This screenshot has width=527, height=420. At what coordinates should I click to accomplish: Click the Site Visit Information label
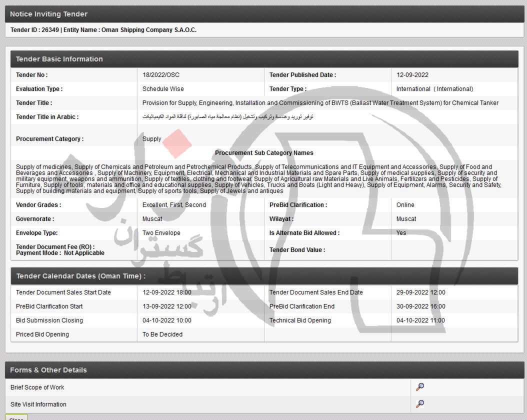(38, 404)
